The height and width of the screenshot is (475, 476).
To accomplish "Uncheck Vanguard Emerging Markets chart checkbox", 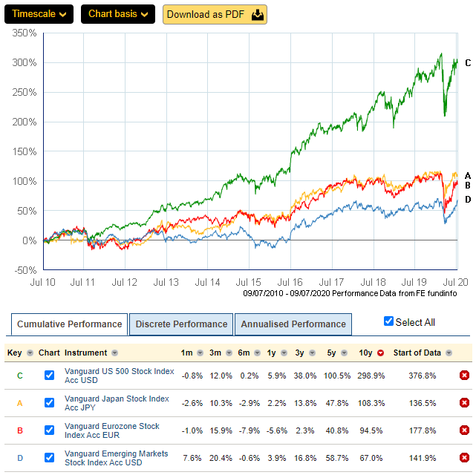I will coord(49,457).
